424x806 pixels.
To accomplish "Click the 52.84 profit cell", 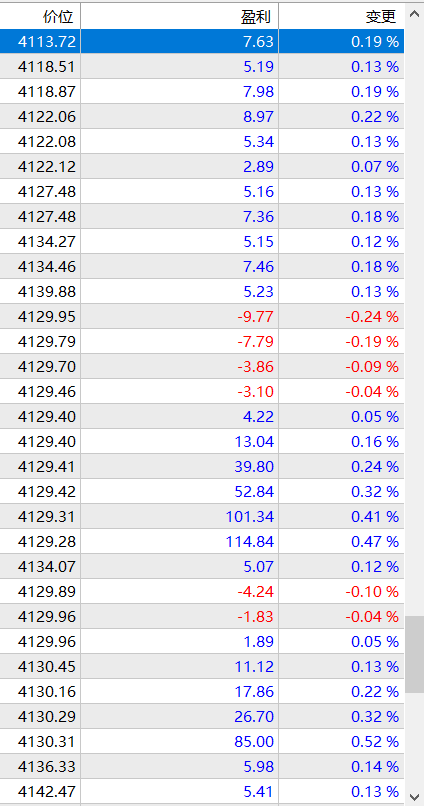I will [179, 491].
